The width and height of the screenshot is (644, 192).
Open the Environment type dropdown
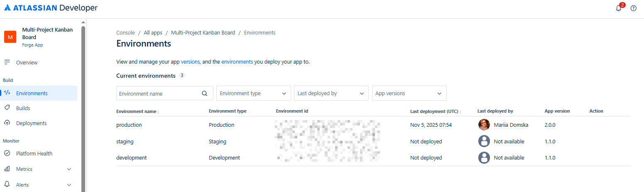coord(253,94)
